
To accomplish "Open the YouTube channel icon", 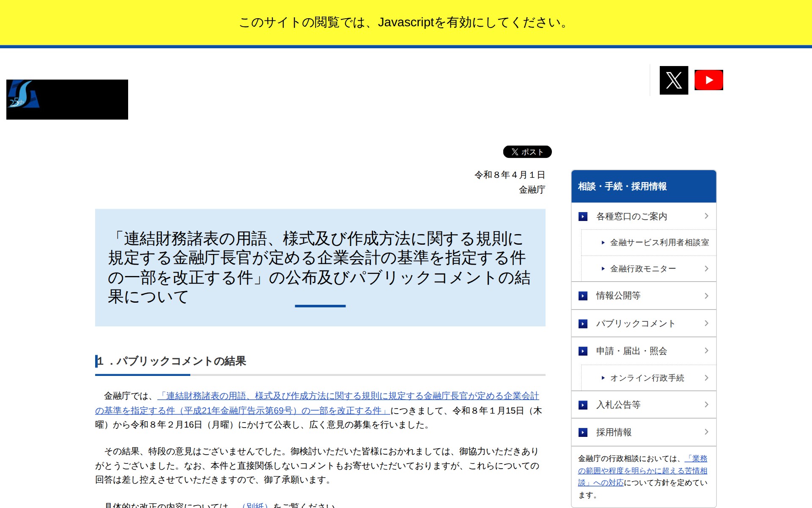I will click(x=708, y=80).
